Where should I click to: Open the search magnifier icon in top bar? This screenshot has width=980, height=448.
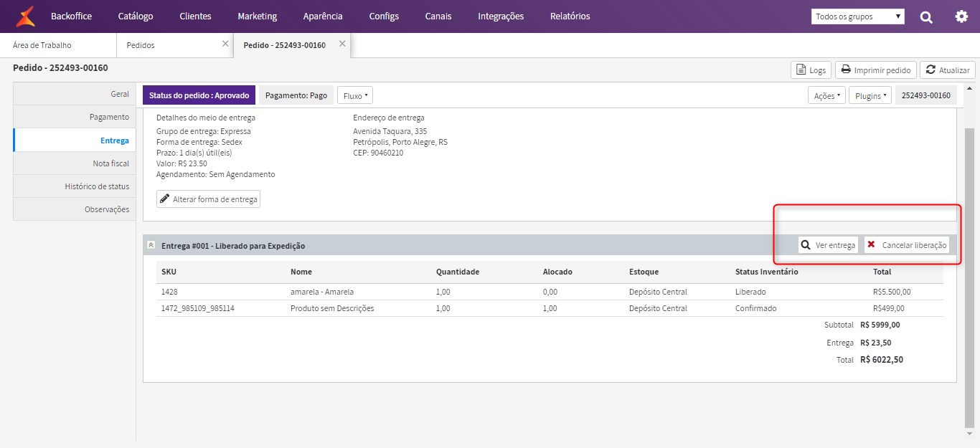pos(926,16)
